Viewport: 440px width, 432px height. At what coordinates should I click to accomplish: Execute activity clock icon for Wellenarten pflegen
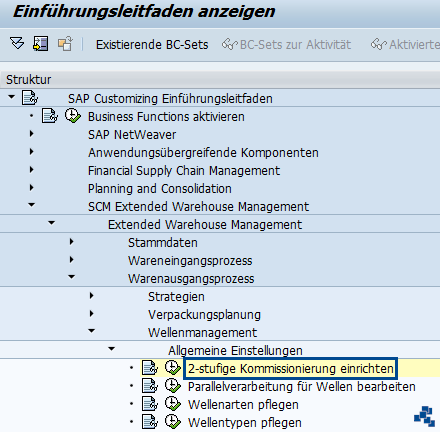(x=173, y=404)
